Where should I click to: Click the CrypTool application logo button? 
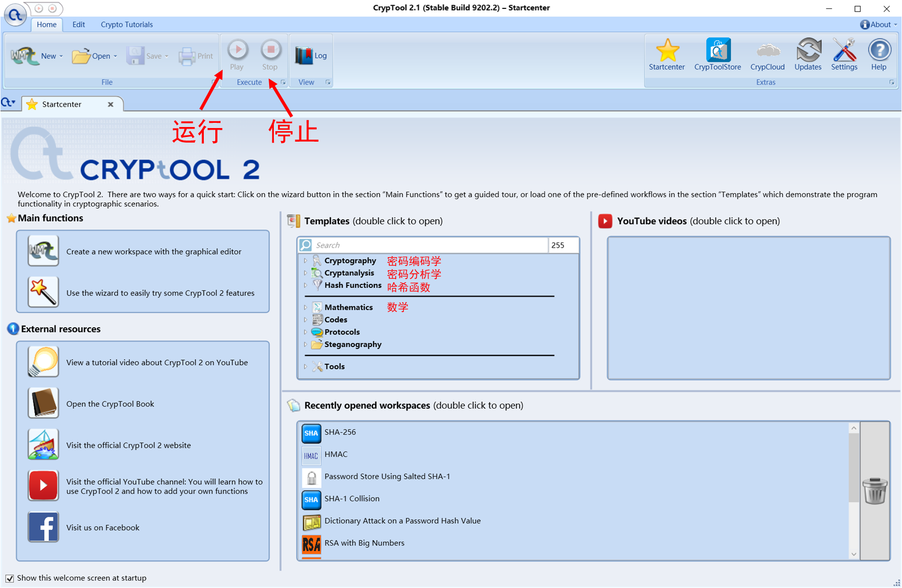point(15,15)
